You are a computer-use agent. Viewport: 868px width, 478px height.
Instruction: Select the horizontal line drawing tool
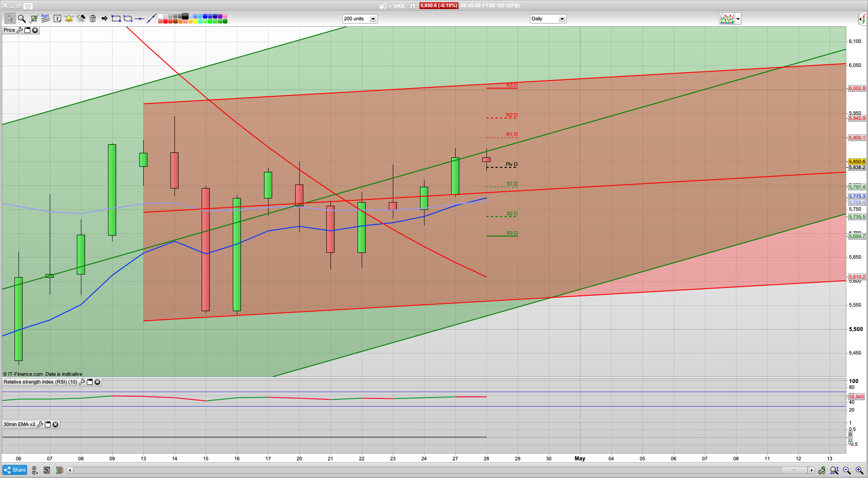[140, 19]
